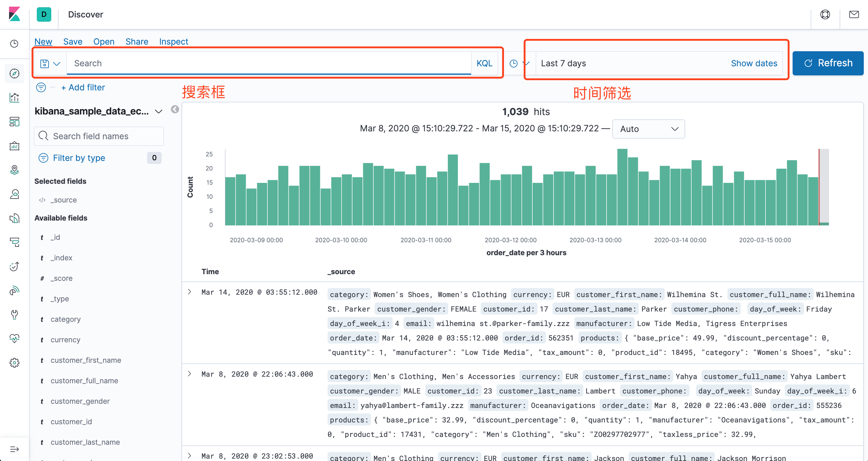Select the Visualize app icon
The width and height of the screenshot is (868, 461).
pos(14,97)
